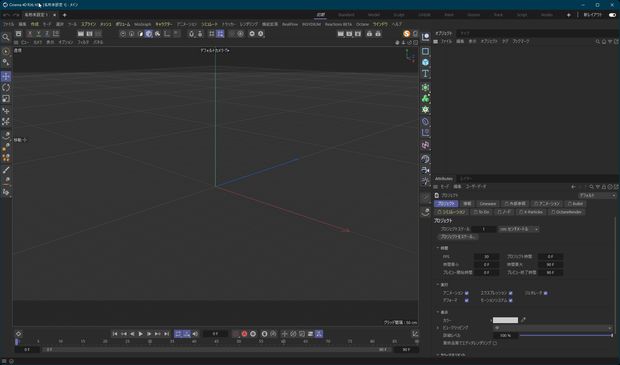620x365 pixels.
Task: Pick color with the eyedropper icon
Action: pos(523,320)
